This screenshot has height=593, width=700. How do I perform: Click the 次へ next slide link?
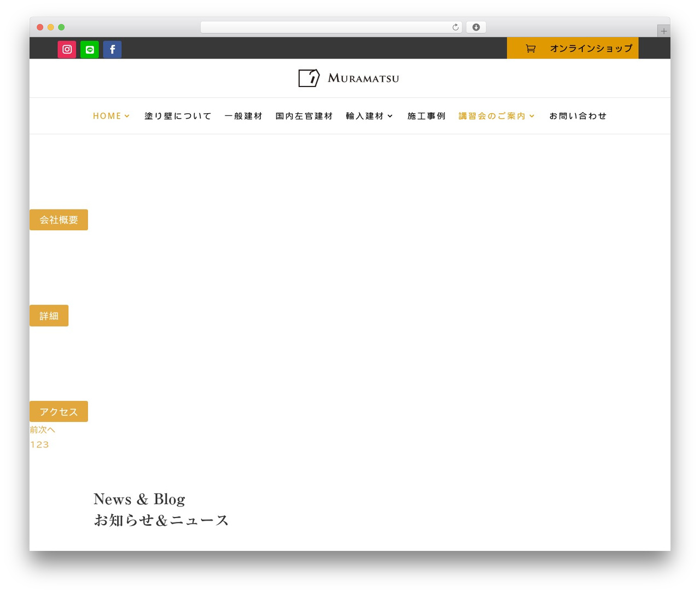47,430
